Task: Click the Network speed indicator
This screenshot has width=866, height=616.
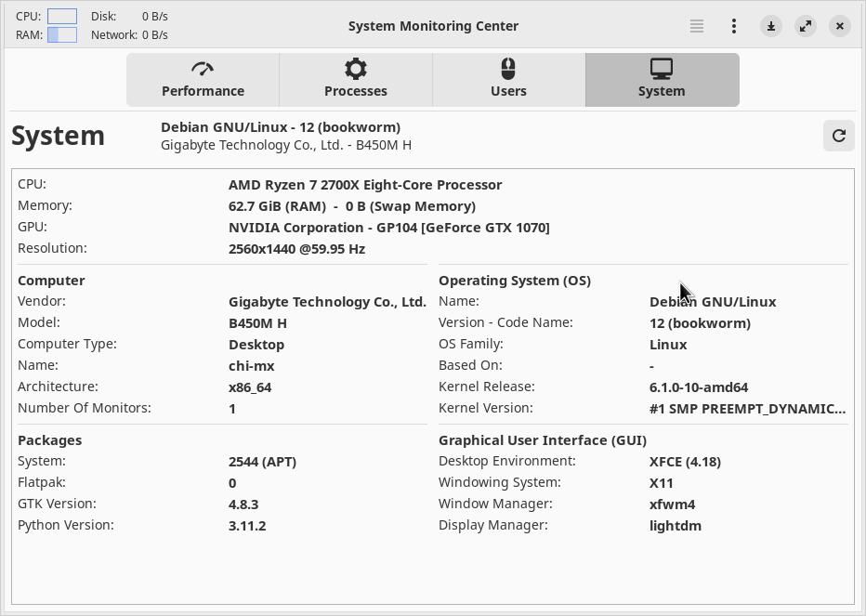Action: [154, 35]
